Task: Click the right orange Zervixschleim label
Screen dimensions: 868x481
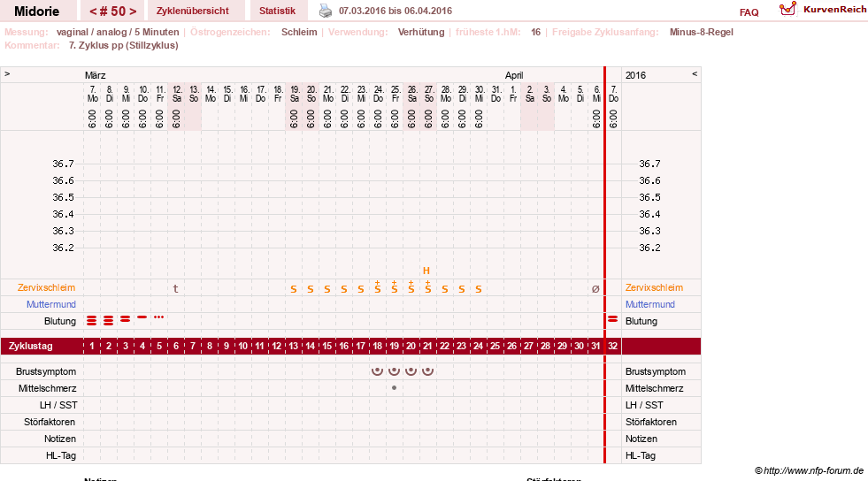Action: pyautogui.click(x=655, y=287)
